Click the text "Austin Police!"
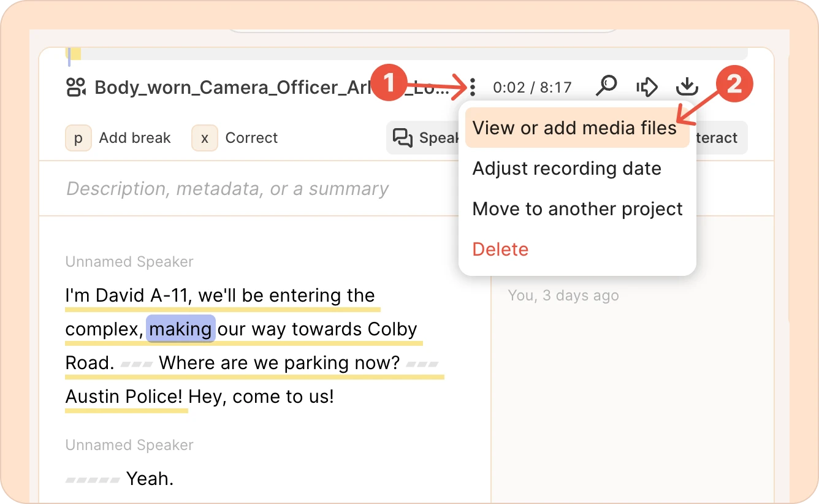The image size is (819, 504). 124,397
